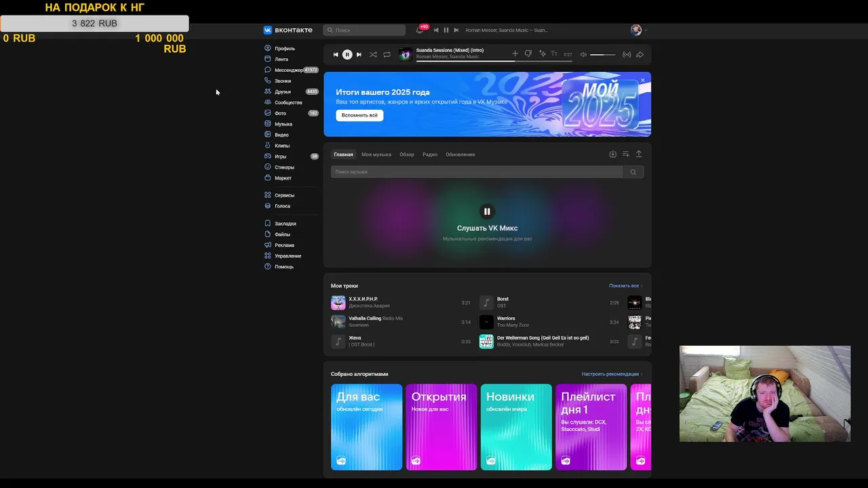
Task: Click the Фото icon in the sidebar
Action: click(x=268, y=113)
